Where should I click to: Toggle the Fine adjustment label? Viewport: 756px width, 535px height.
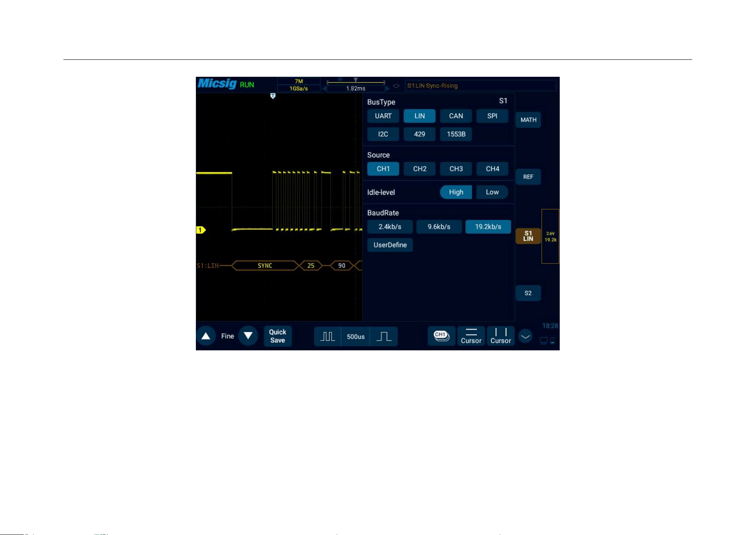tap(227, 336)
